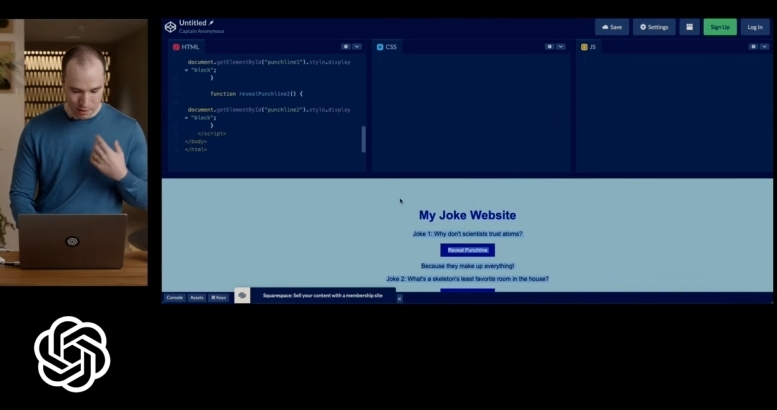Click the change view layout icon

688,27
